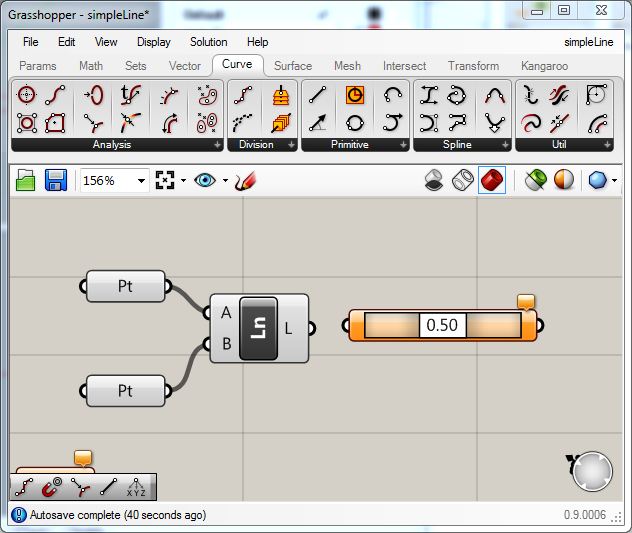632x533 pixels.
Task: Click the blue polygon mesh quality icon
Action: click(x=597, y=180)
